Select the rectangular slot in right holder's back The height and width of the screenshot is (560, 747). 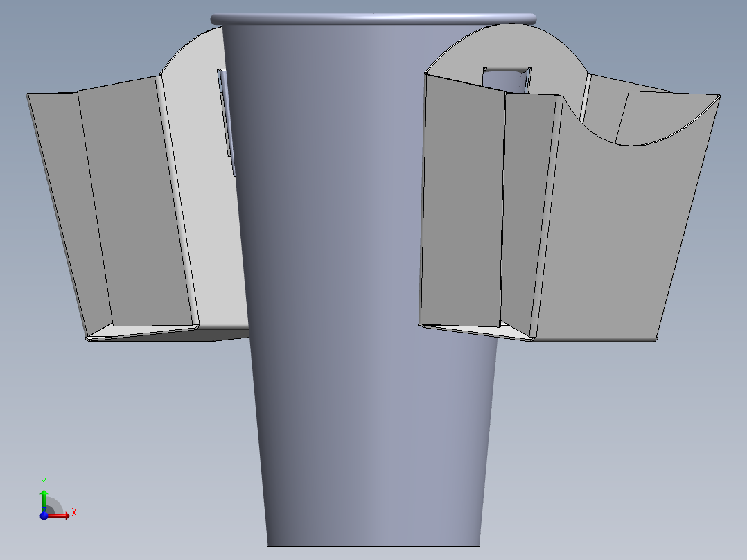coord(507,79)
